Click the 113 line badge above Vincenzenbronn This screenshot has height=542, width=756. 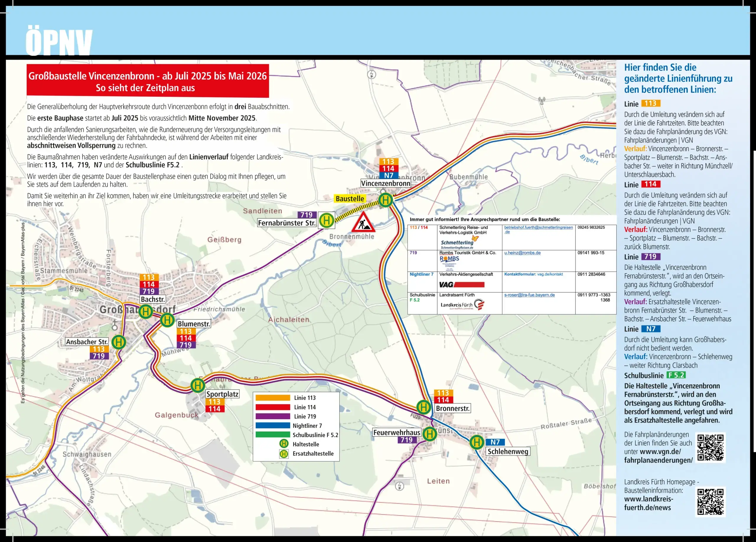[x=388, y=161]
